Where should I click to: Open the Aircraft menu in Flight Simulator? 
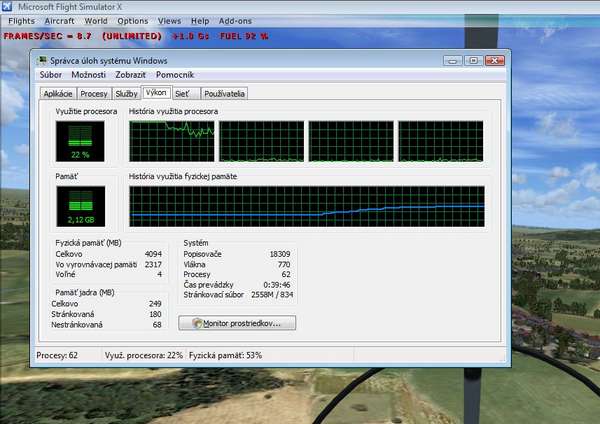59,21
